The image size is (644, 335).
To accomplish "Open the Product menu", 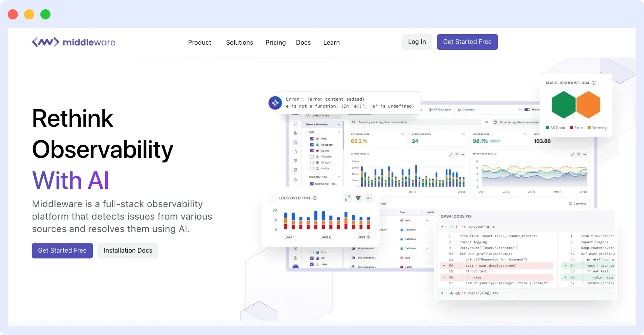I will point(200,42).
